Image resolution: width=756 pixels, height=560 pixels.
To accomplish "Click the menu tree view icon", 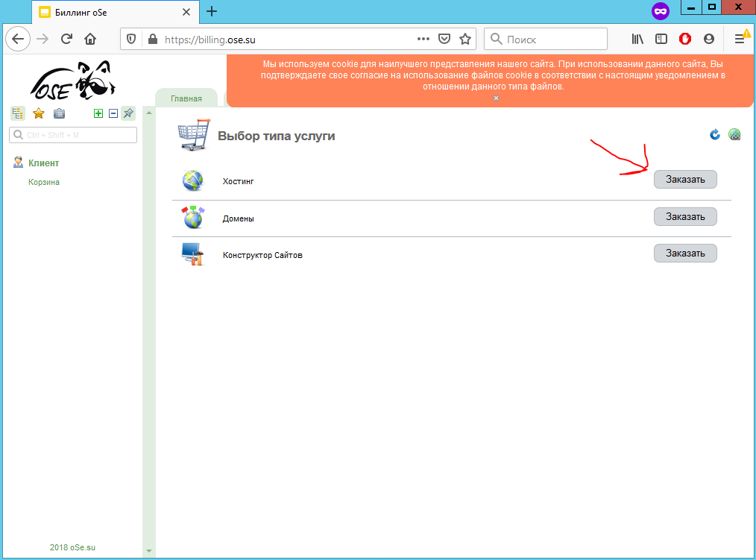I will pyautogui.click(x=18, y=113).
